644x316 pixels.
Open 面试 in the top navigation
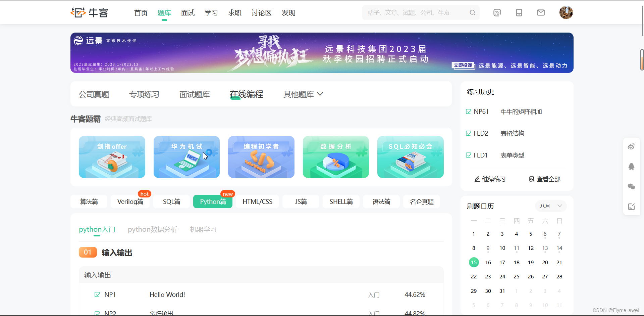click(188, 13)
